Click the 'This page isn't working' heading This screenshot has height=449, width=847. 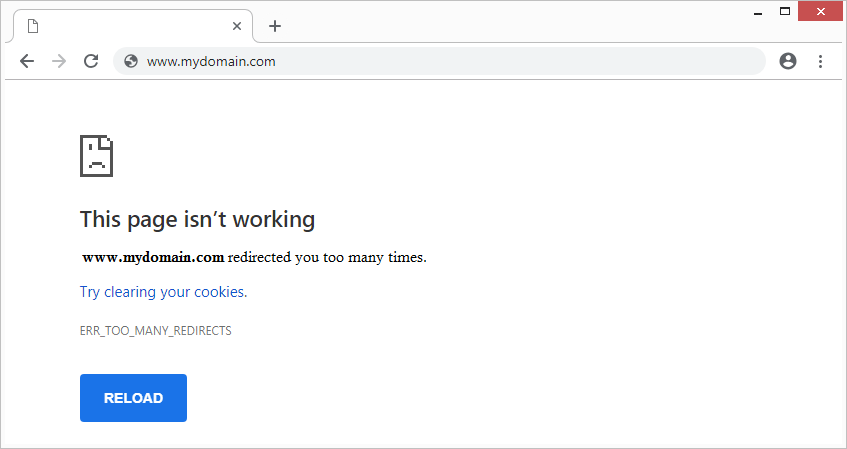197,218
